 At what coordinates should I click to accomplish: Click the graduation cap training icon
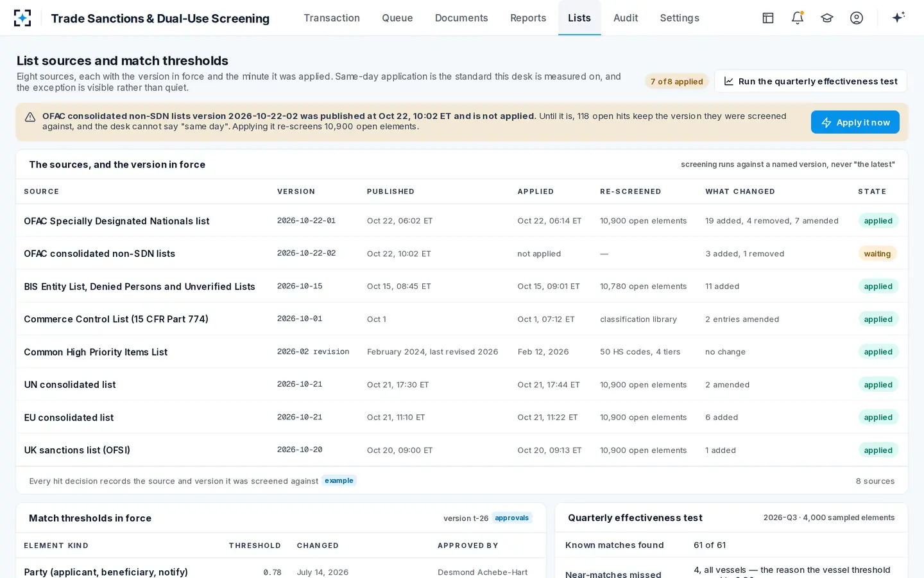[827, 18]
